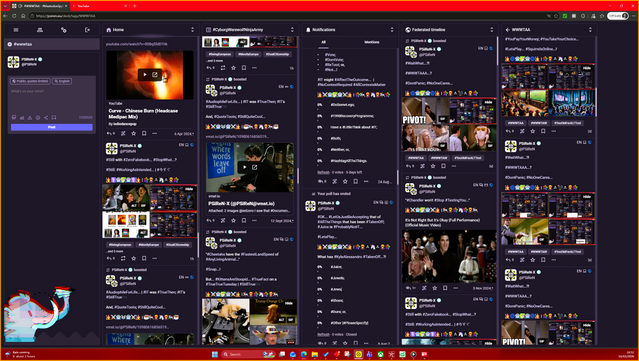Switch to the YouTube browser tab
The height and width of the screenshot is (361, 639).
click(x=98, y=6)
